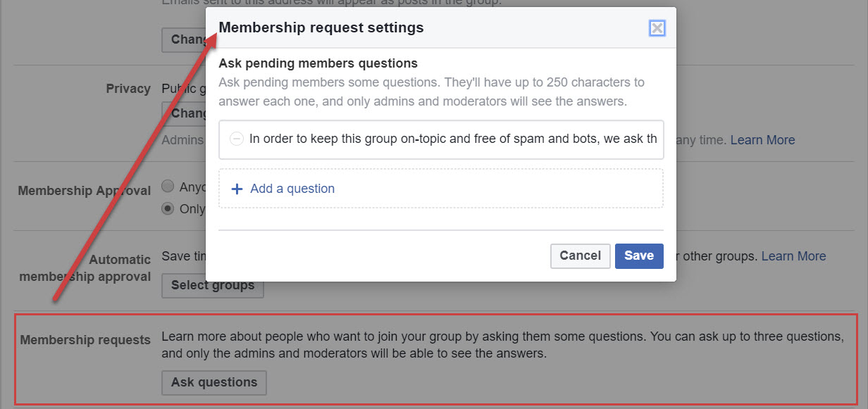Open Learn More link for automatic approval
The width and height of the screenshot is (868, 409).
point(793,256)
